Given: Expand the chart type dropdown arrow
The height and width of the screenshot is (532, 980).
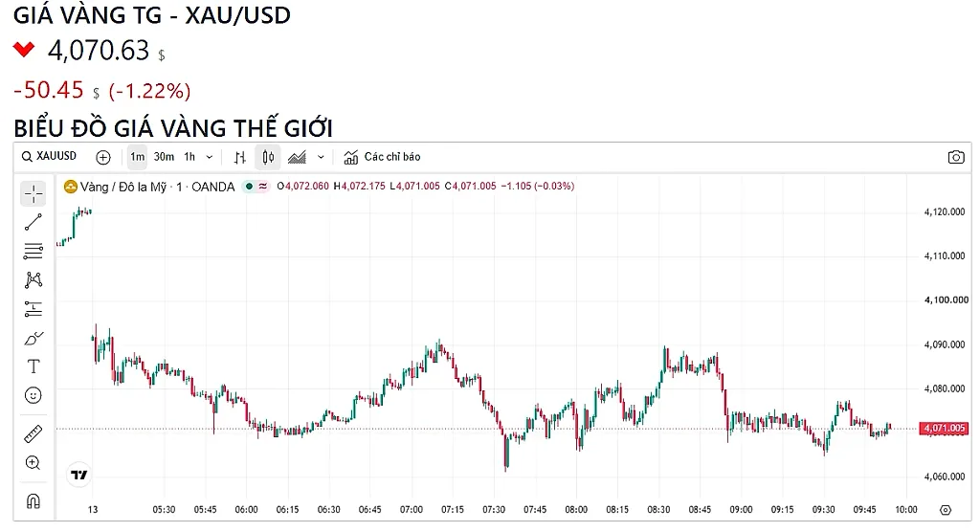Looking at the screenshot, I should click(x=321, y=157).
